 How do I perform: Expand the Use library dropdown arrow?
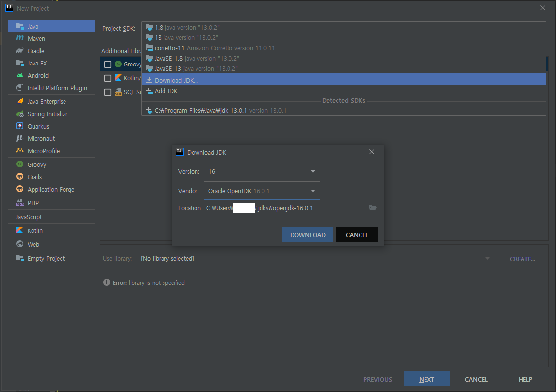tap(487, 259)
